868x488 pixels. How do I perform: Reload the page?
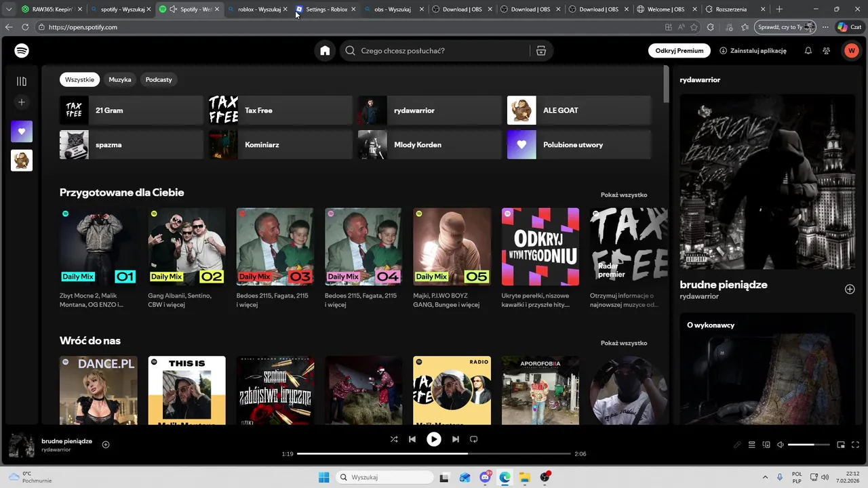(25, 27)
